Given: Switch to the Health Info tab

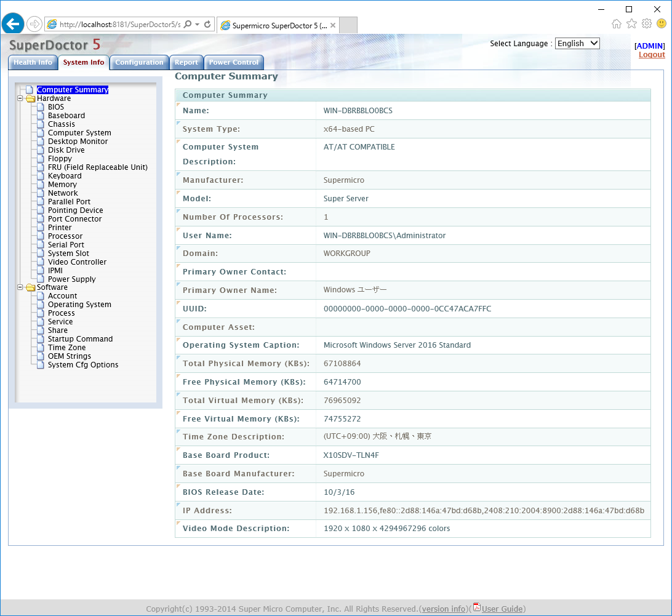Looking at the screenshot, I should [33, 62].
